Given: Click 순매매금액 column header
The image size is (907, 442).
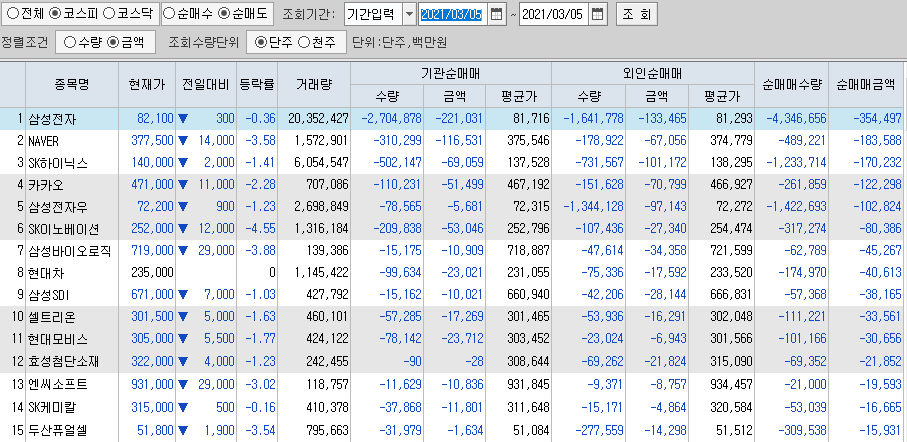Looking at the screenshot, I should pyautogui.click(x=866, y=84).
